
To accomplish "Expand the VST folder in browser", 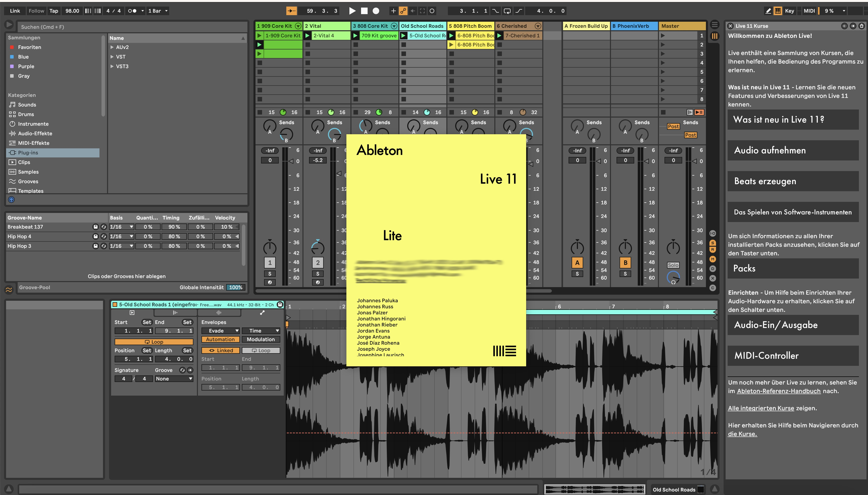I will pos(112,57).
